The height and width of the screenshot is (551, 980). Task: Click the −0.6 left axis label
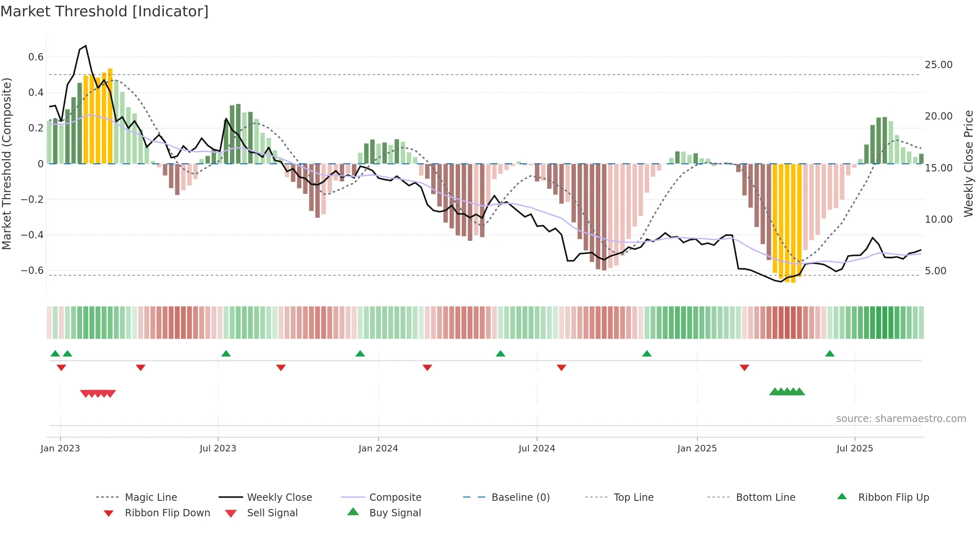32,271
